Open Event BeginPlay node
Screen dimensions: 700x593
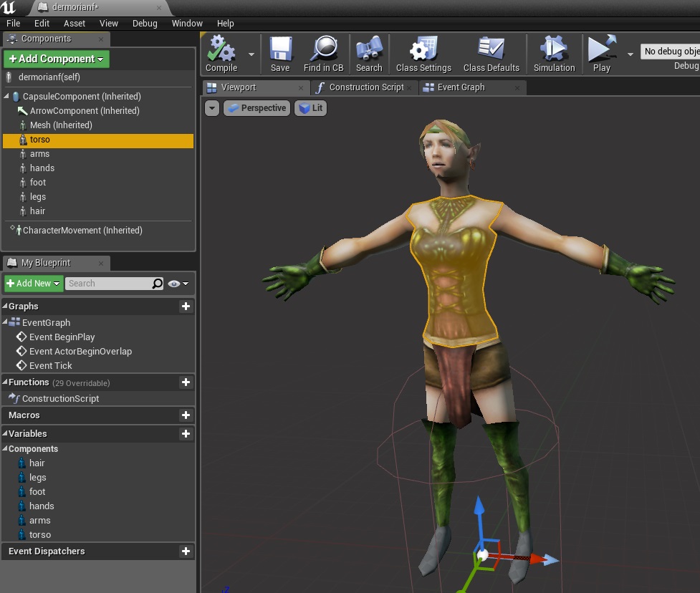point(62,337)
